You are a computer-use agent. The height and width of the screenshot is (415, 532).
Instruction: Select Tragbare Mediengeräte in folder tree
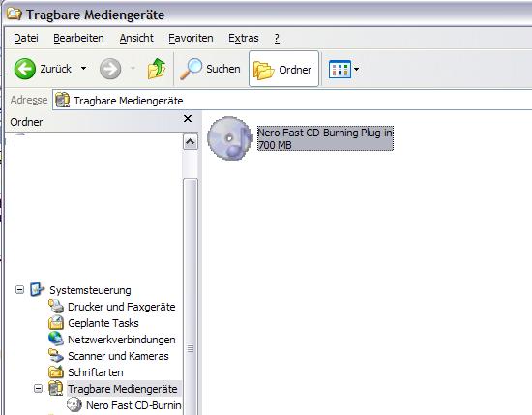[123, 389]
